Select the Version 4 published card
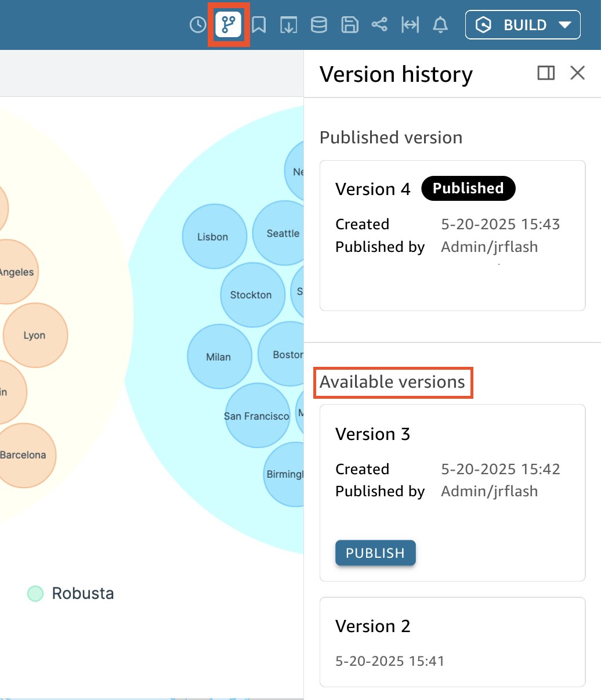Screen dimensions: 601x700 pyautogui.click(x=452, y=235)
